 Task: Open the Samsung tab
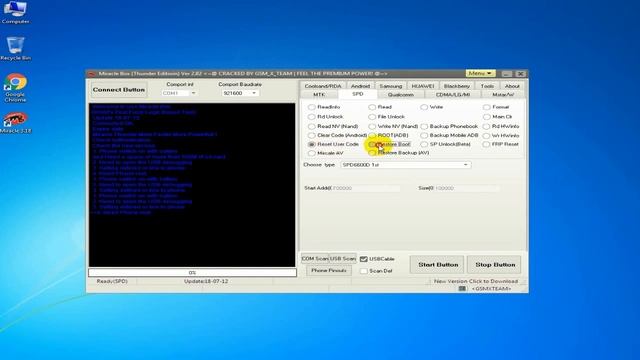(391, 86)
